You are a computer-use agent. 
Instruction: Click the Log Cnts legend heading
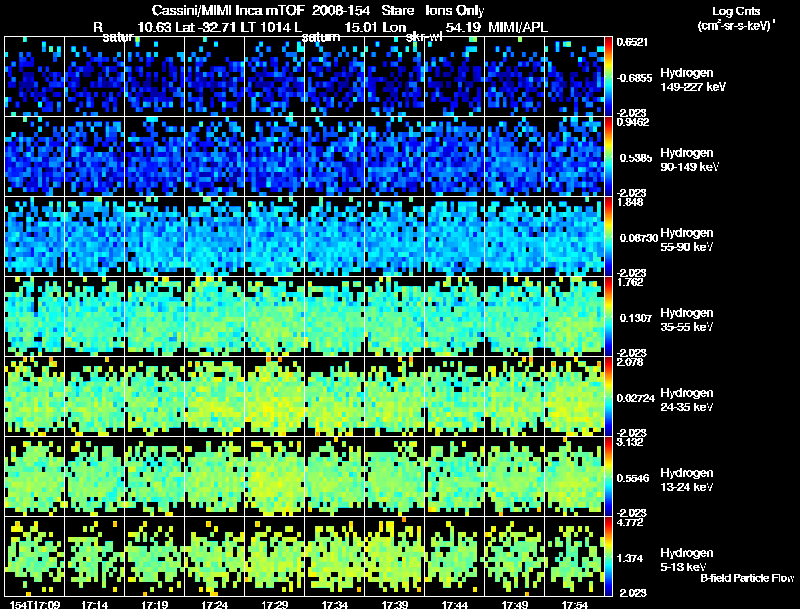tap(736, 11)
